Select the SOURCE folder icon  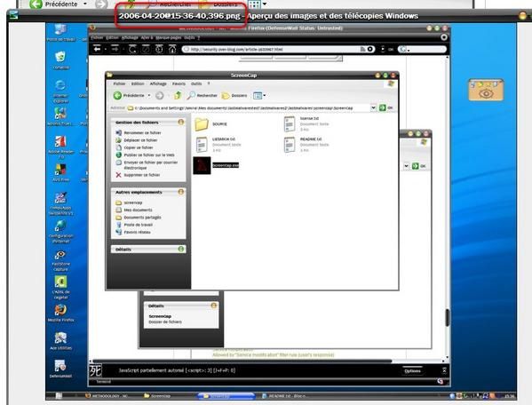[202, 124]
